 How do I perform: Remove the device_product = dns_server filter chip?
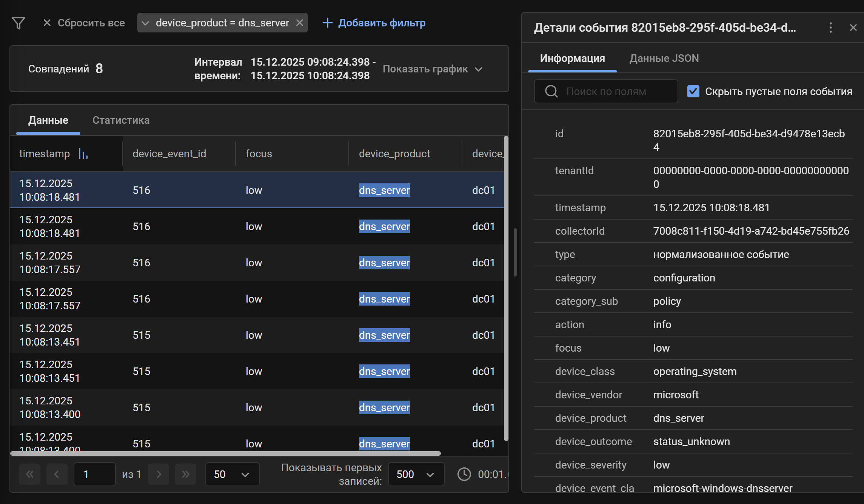299,23
